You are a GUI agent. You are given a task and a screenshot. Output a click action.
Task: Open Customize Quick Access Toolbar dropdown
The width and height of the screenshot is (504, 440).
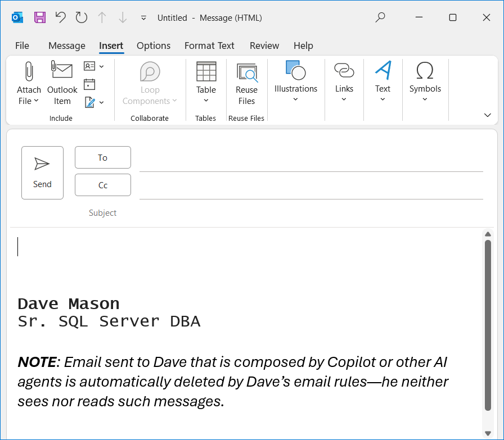coord(143,18)
